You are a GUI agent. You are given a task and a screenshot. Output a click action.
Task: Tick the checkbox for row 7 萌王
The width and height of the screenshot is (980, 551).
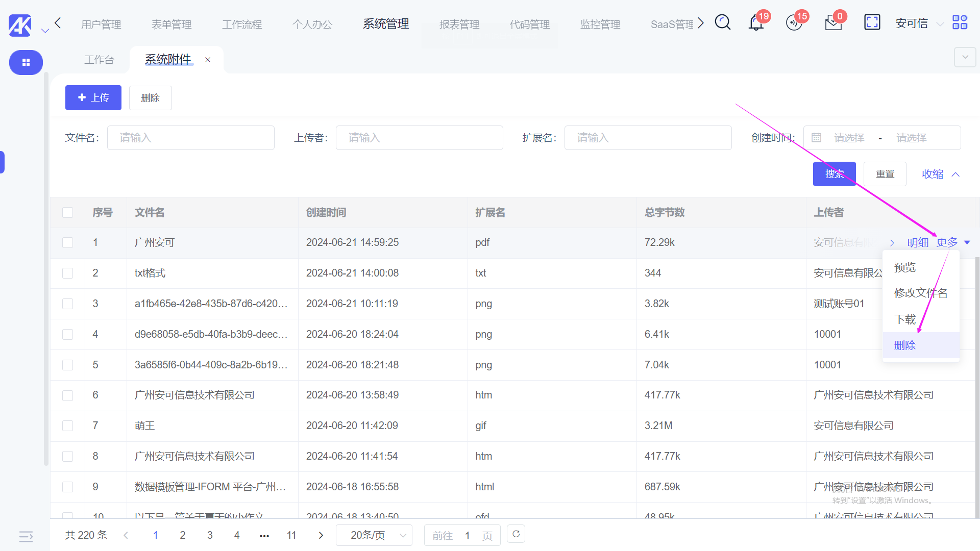pyautogui.click(x=67, y=425)
